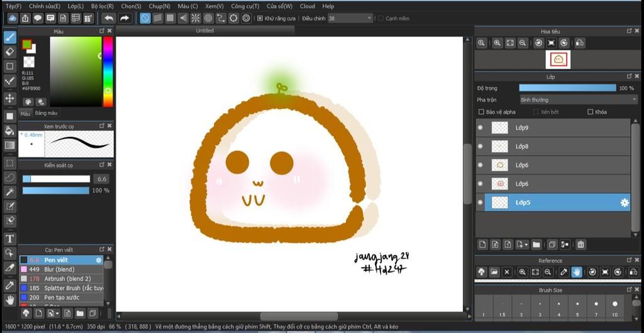Viewport: 644px width, 333px height.
Task: Select the Hand pan tool
Action: click(10, 300)
